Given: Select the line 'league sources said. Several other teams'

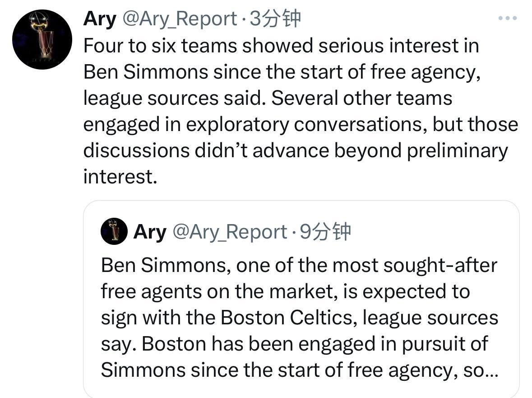Looking at the screenshot, I should 268,98.
